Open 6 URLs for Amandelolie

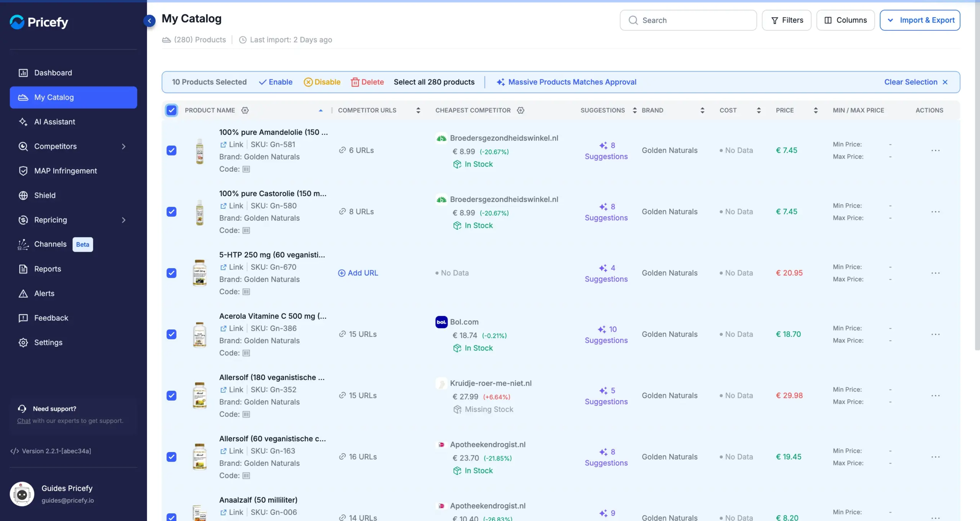point(356,150)
